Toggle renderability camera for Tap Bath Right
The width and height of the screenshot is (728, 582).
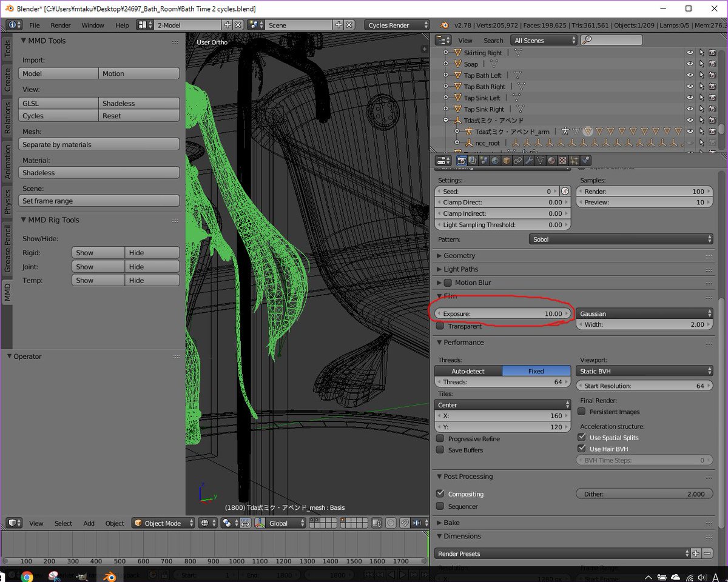[x=712, y=87]
